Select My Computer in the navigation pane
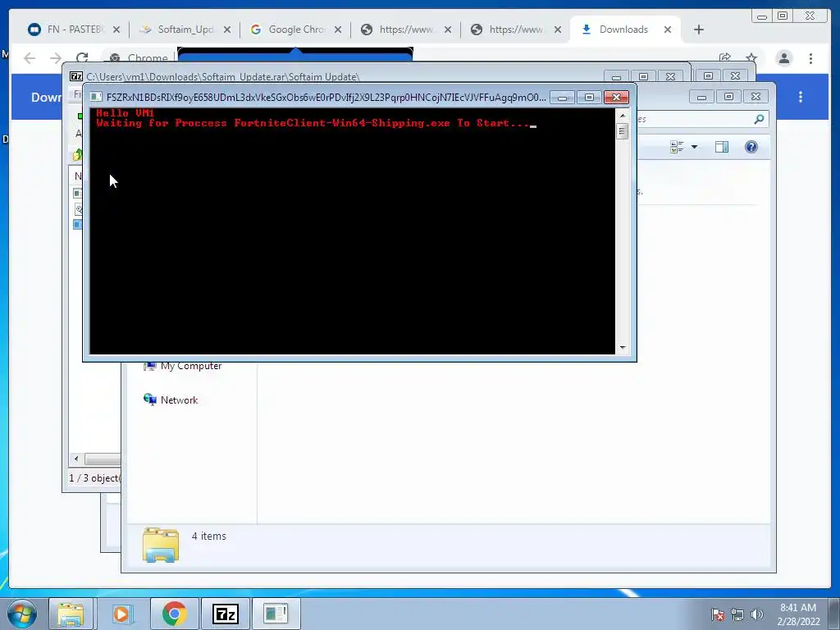This screenshot has width=840, height=630. pos(183,366)
